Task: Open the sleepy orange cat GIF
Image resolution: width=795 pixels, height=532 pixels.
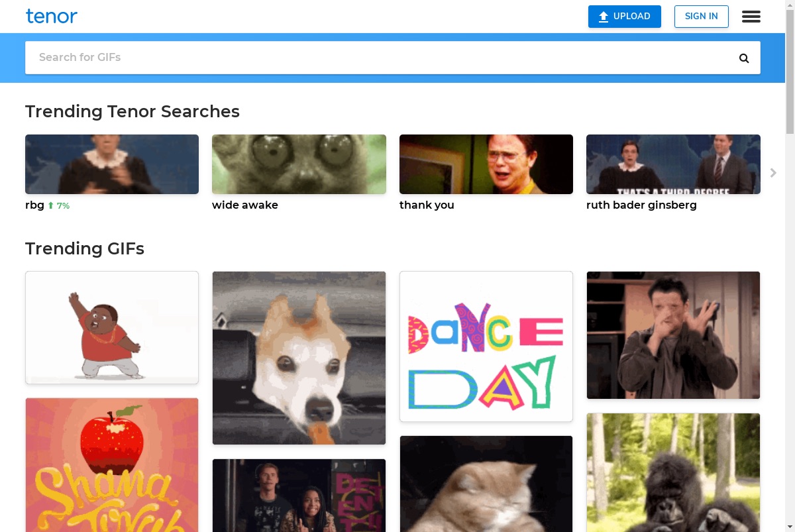Action: 486,484
